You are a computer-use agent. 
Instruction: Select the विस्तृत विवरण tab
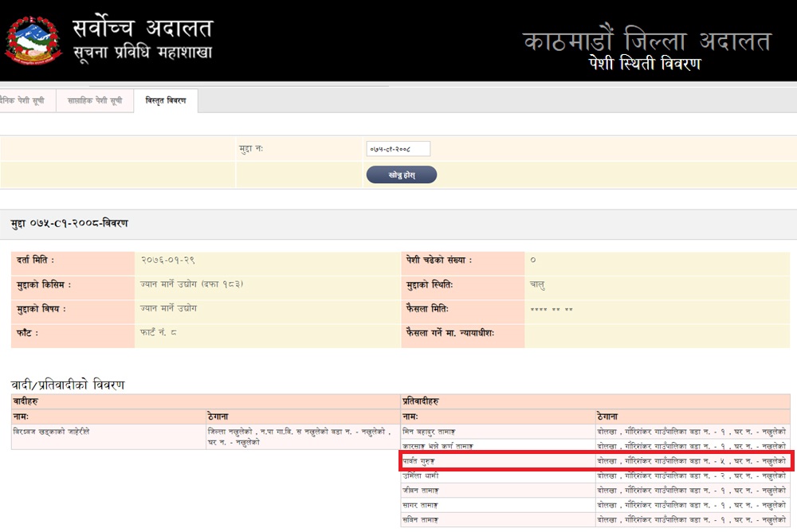[x=166, y=101]
